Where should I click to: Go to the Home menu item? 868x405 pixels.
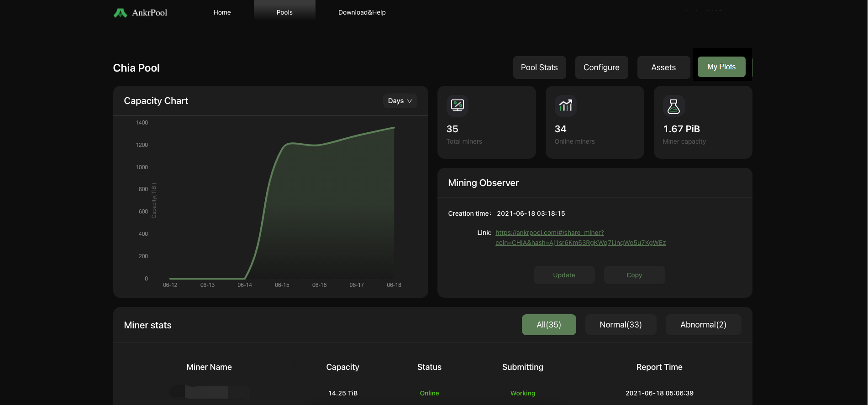[222, 12]
